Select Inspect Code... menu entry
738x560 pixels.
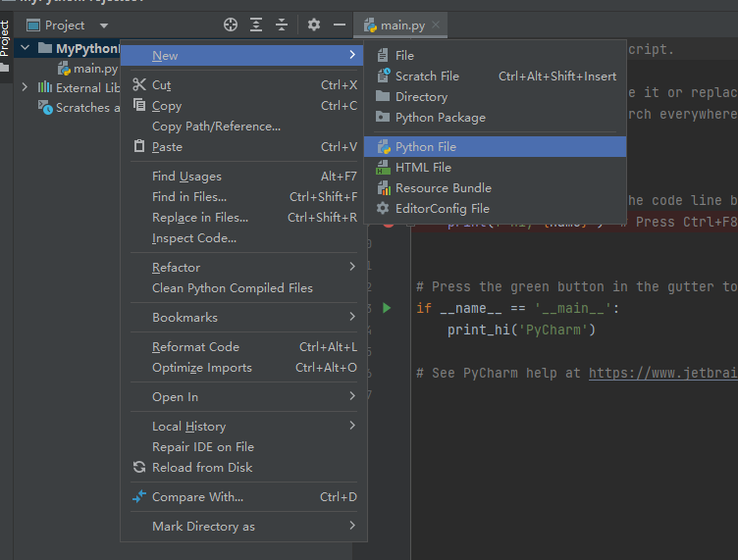click(243, 238)
